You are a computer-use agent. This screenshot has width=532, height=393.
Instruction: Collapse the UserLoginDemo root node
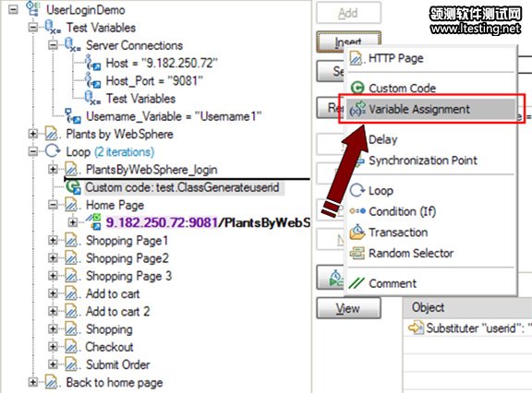13,9
